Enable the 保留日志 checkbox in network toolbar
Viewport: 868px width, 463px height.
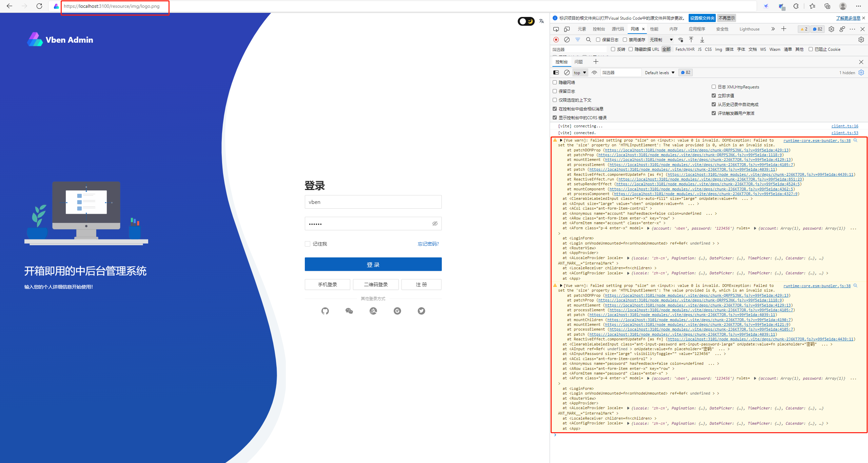598,40
